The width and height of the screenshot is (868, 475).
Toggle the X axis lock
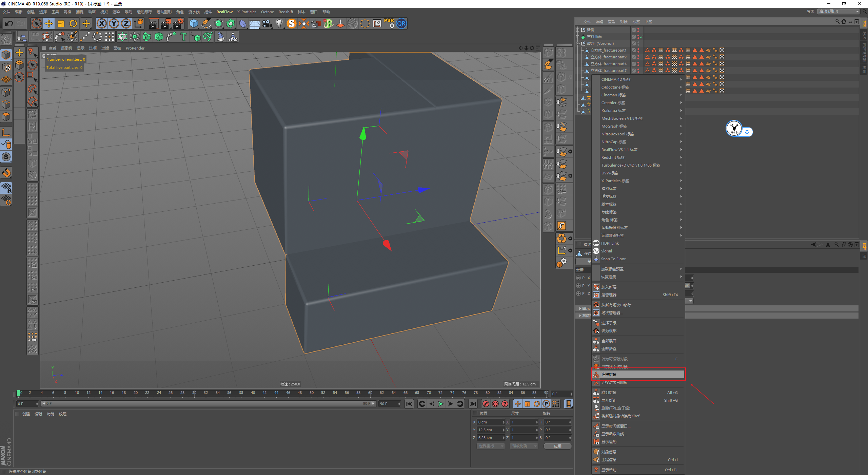point(101,23)
